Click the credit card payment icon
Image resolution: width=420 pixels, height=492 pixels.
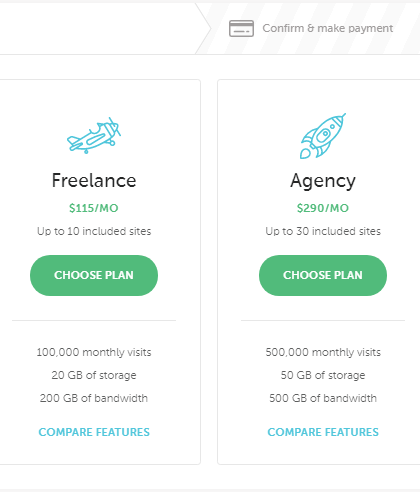point(241,28)
